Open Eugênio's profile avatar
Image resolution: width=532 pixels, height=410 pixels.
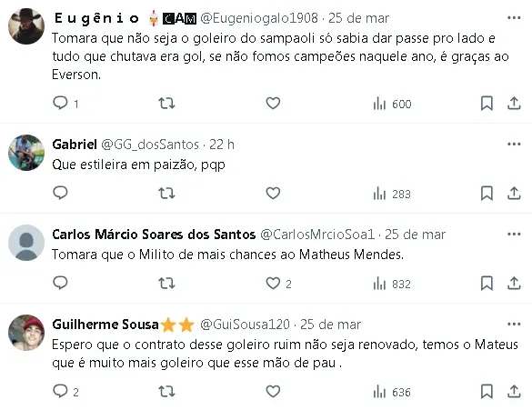tap(26, 26)
